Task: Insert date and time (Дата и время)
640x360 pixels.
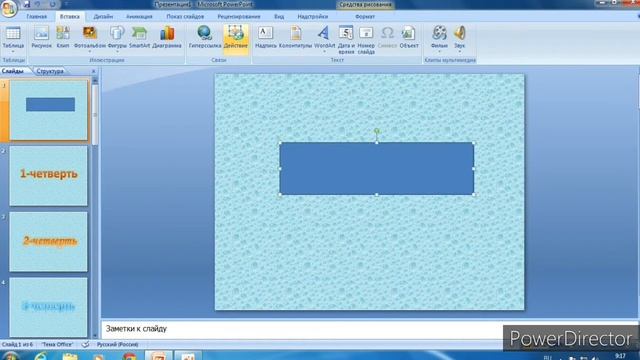Action: click(x=346, y=40)
